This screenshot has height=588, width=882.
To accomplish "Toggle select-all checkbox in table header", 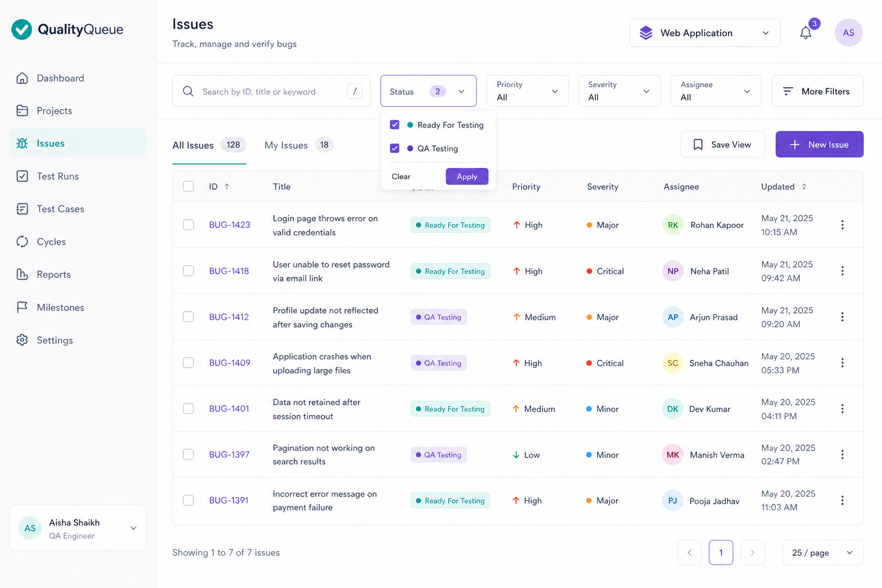I will pos(188,187).
